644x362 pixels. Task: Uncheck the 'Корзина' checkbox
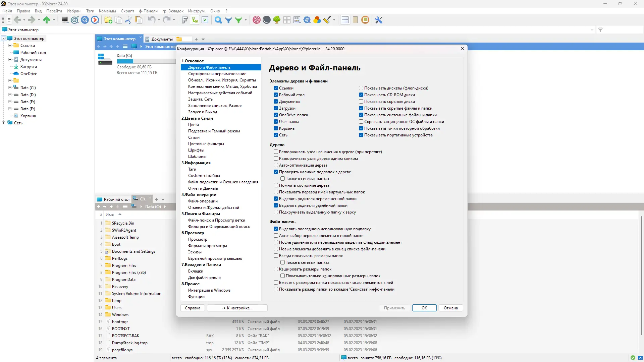point(276,128)
